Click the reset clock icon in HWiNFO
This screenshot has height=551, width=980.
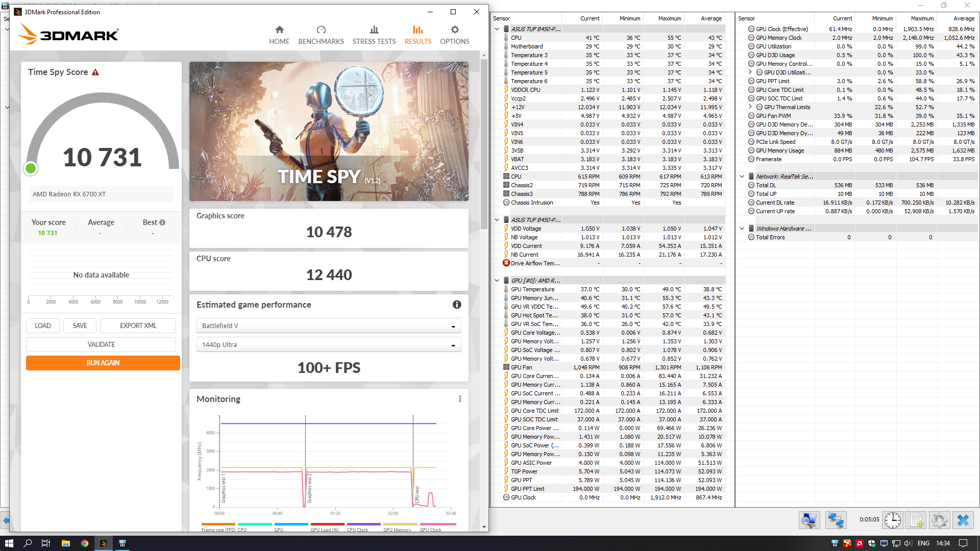[x=893, y=520]
